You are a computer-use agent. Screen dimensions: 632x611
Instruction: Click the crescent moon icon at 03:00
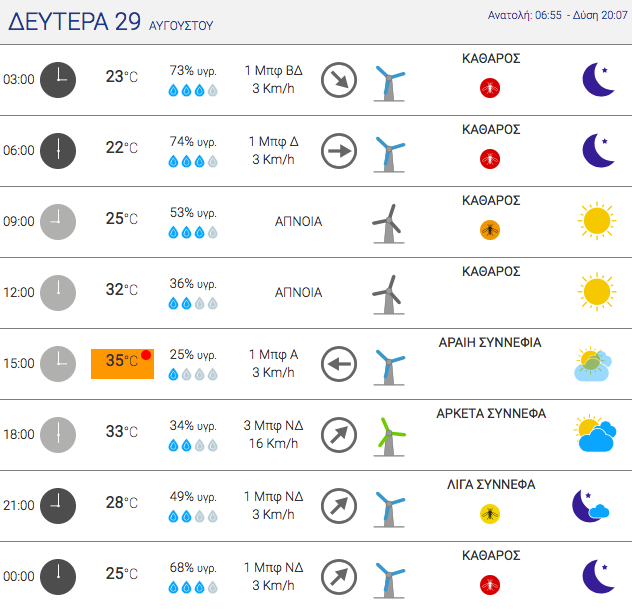pyautogui.click(x=599, y=80)
